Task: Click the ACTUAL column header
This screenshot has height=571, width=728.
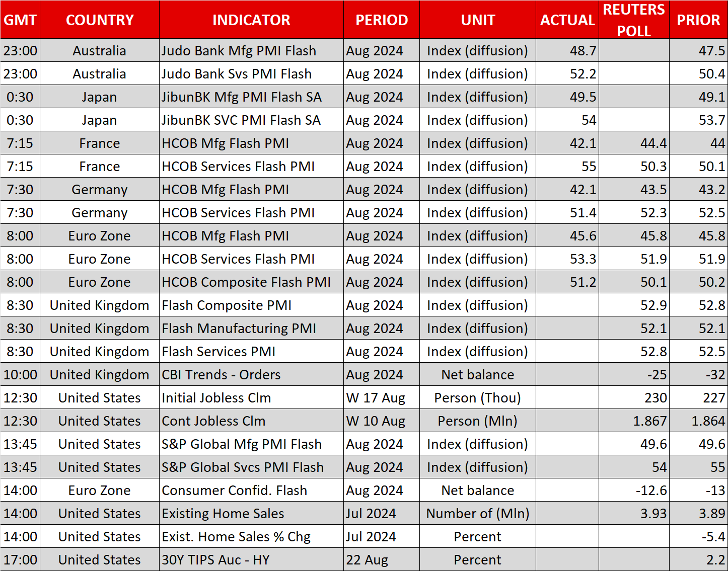Action: coord(567,20)
